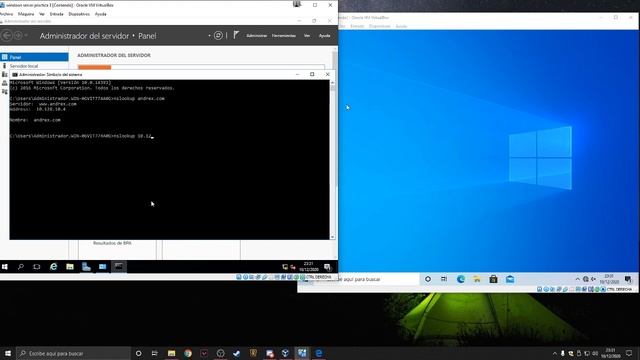Screen dimensions: 640x360
Task: Open notification center in Server VM taskbar
Action: 327,267
